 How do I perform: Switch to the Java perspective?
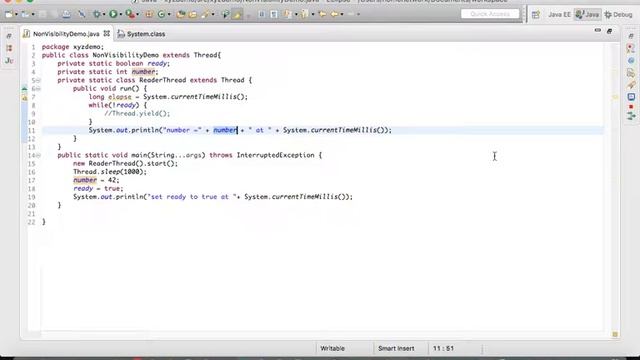pyautogui.click(x=587, y=14)
